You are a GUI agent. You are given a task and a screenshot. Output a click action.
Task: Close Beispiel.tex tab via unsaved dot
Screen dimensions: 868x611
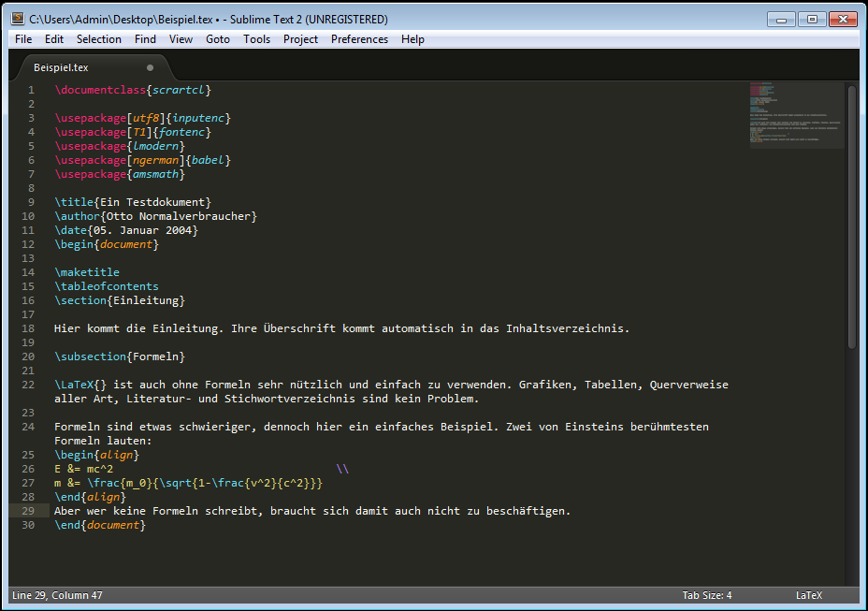tap(150, 67)
